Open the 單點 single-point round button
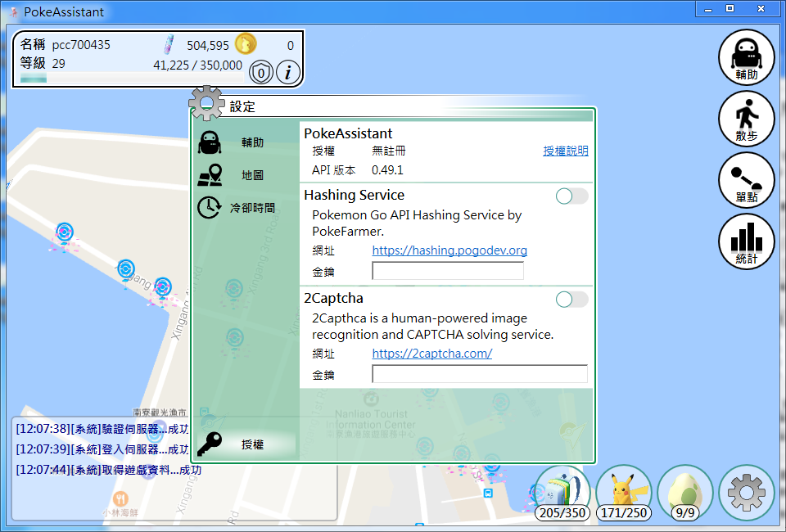The width and height of the screenshot is (786, 532). [746, 180]
